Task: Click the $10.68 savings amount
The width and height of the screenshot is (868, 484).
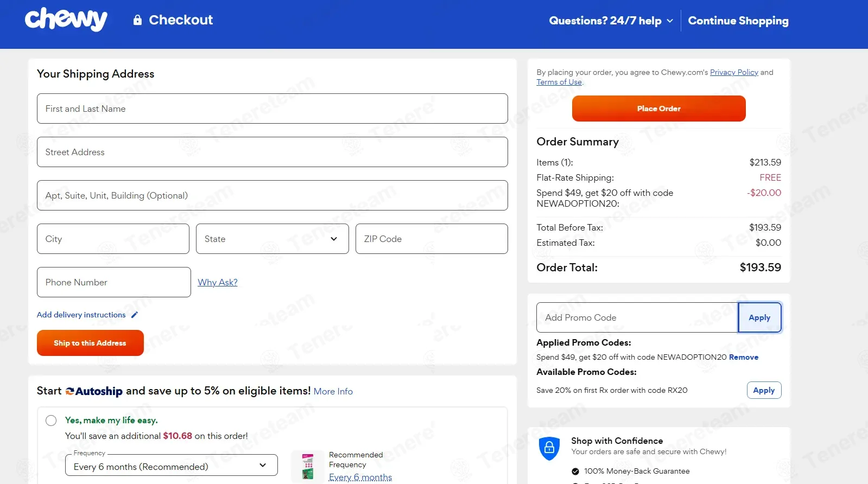Action: 178,436
